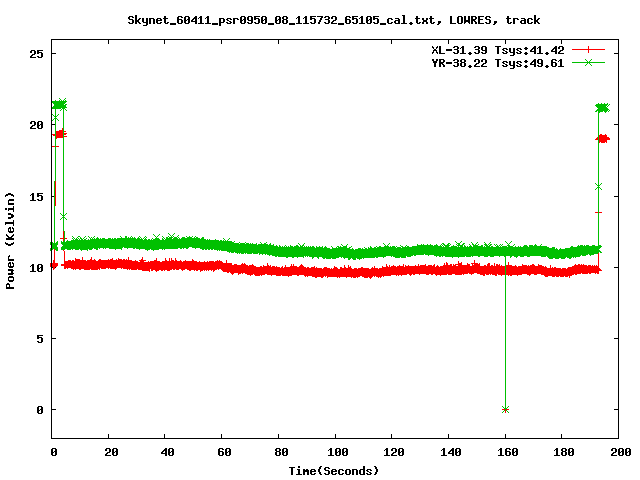Click the green YR legend line sample
640x480 pixels.
point(588,63)
